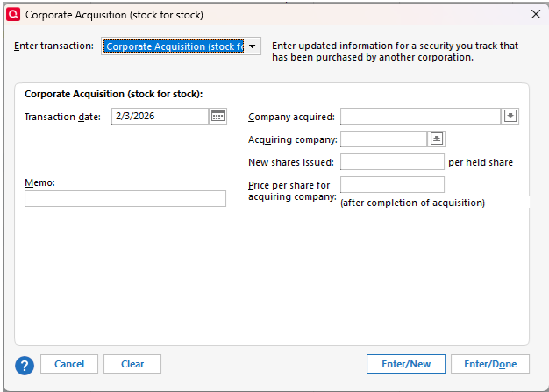Viewport: 549px width, 392px height.
Task: Click the Transaction date field
Action: [160, 116]
